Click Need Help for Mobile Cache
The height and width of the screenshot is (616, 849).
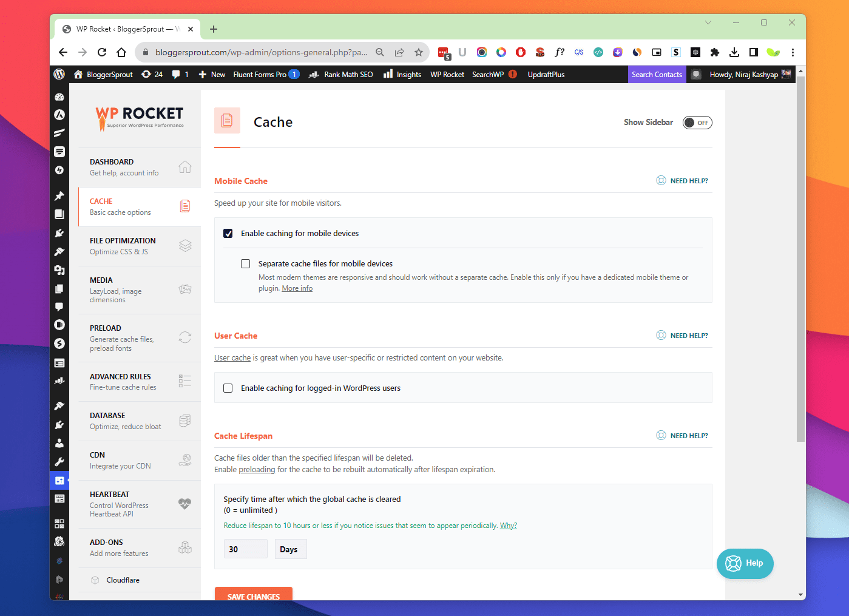coord(683,181)
